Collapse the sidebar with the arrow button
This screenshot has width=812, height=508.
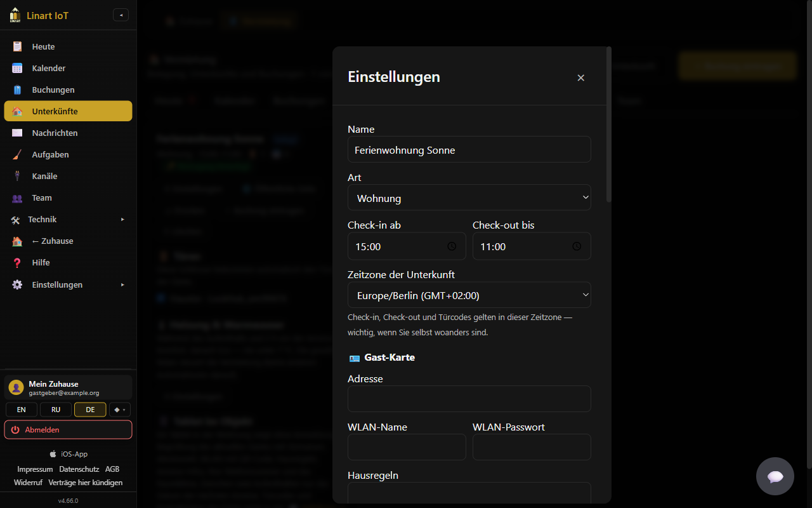point(121,15)
